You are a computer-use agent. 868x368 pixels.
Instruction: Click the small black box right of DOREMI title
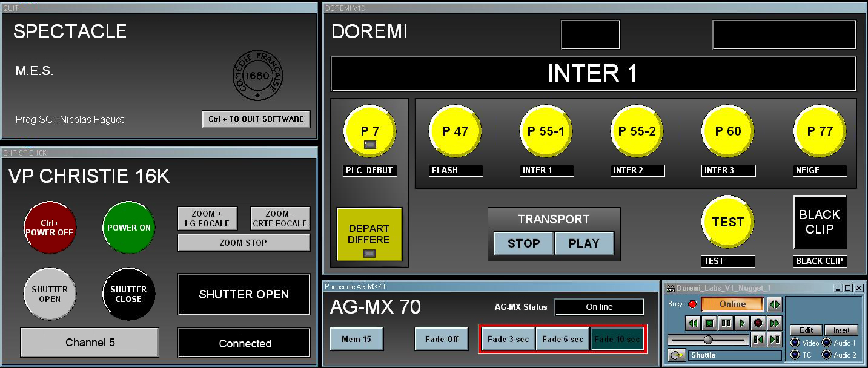(591, 34)
